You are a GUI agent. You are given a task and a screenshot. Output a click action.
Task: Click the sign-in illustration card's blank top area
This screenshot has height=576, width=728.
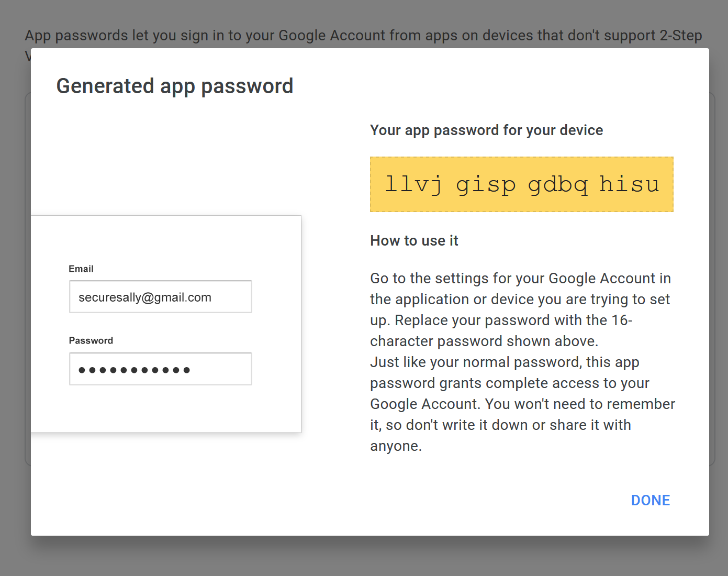point(166,238)
